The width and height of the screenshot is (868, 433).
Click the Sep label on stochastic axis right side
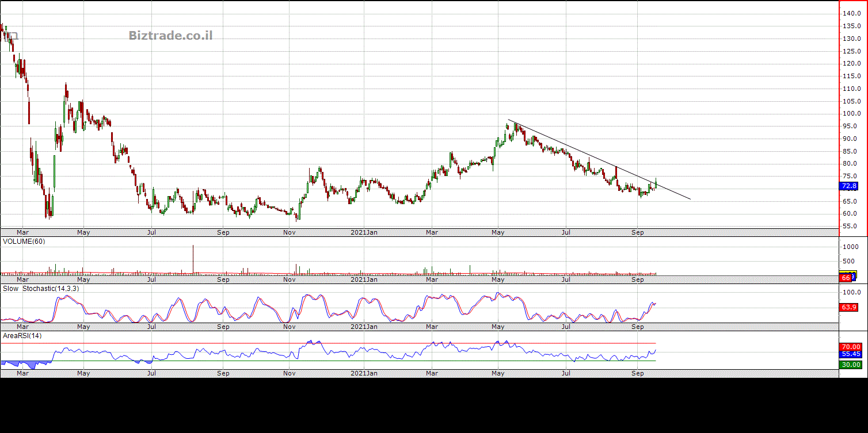tap(637, 327)
